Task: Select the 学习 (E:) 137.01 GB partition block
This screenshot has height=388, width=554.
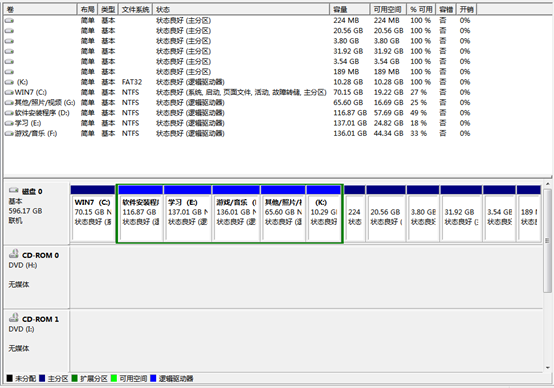Action: [188, 214]
